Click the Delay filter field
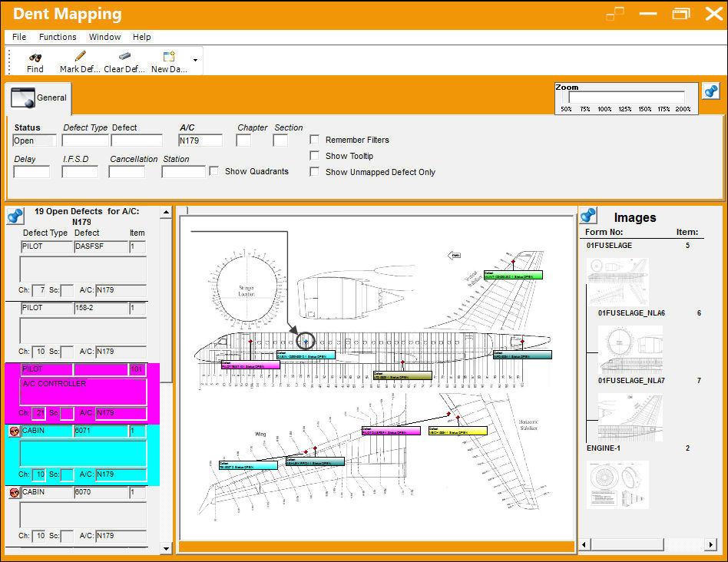The image size is (728, 562). [31, 172]
